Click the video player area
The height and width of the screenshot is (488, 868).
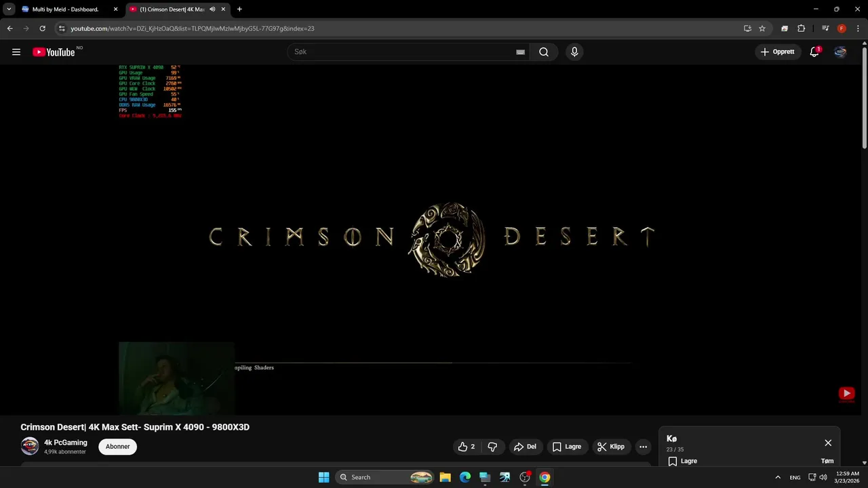click(x=434, y=240)
